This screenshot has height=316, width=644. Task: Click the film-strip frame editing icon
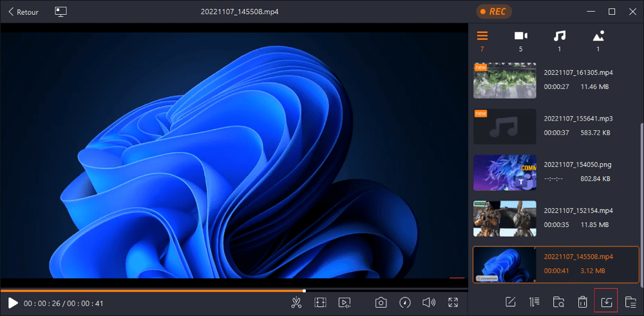320,303
